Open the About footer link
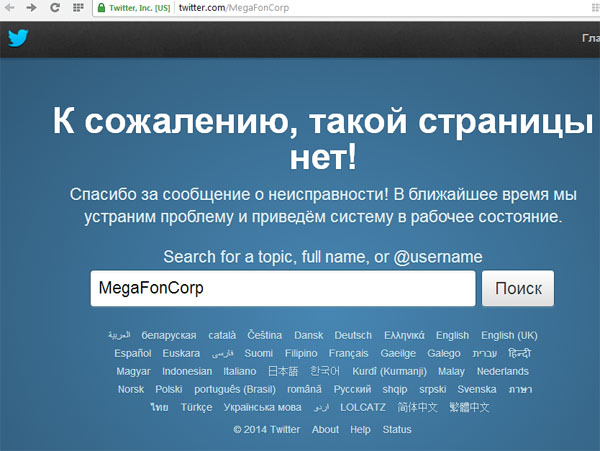Image resolution: width=600 pixels, height=451 pixels. click(x=325, y=430)
